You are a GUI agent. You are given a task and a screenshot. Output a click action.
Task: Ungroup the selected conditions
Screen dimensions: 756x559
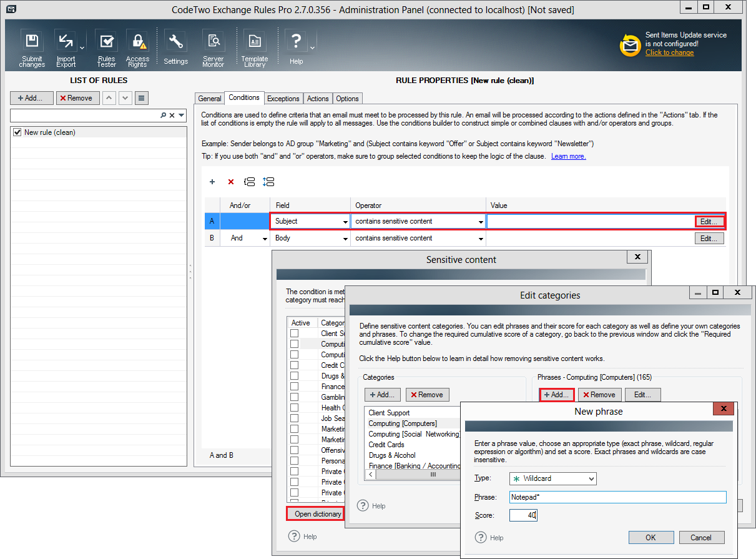pyautogui.click(x=268, y=182)
